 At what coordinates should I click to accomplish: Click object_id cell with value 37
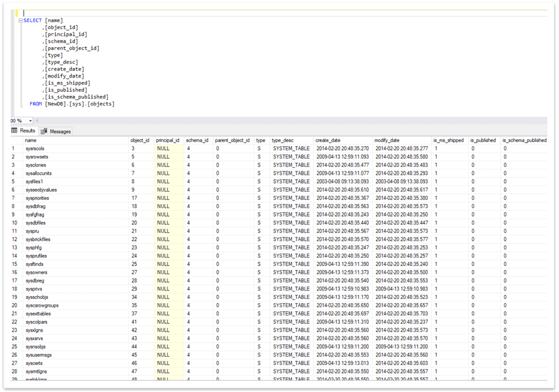pos(141,313)
